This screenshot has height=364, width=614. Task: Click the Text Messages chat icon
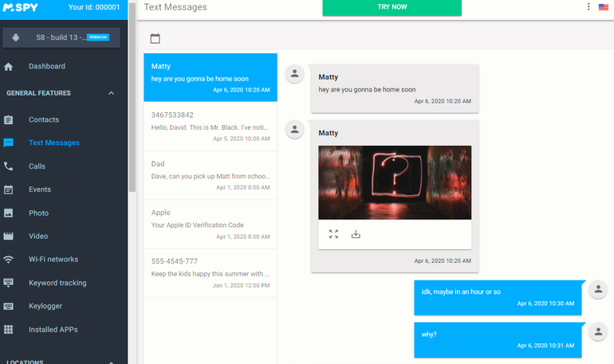pyautogui.click(x=8, y=143)
